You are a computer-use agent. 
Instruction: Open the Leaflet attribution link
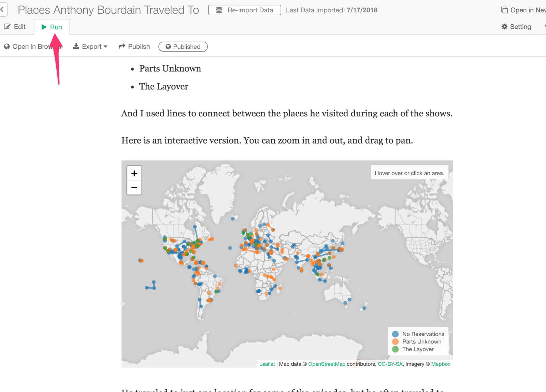267,364
